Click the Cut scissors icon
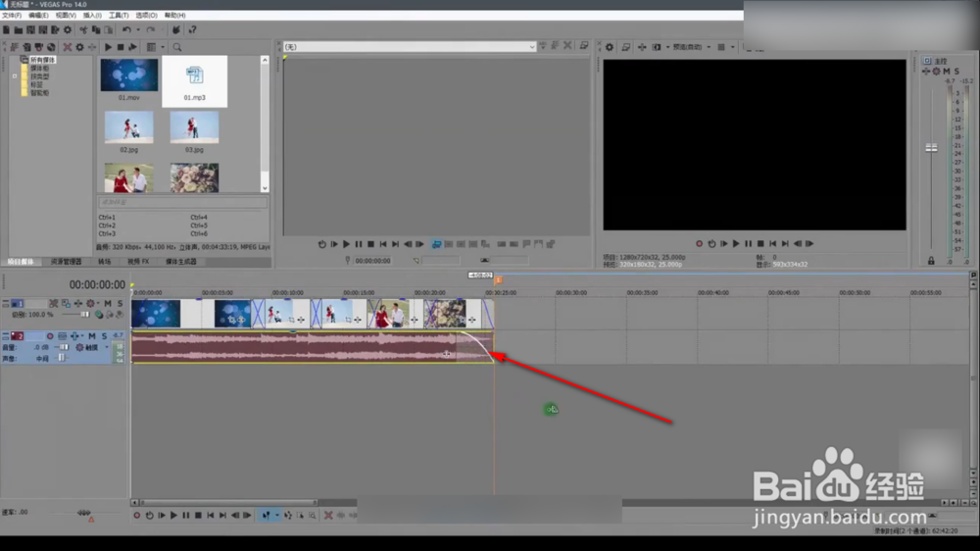Screen dimensions: 980x551 (83, 30)
